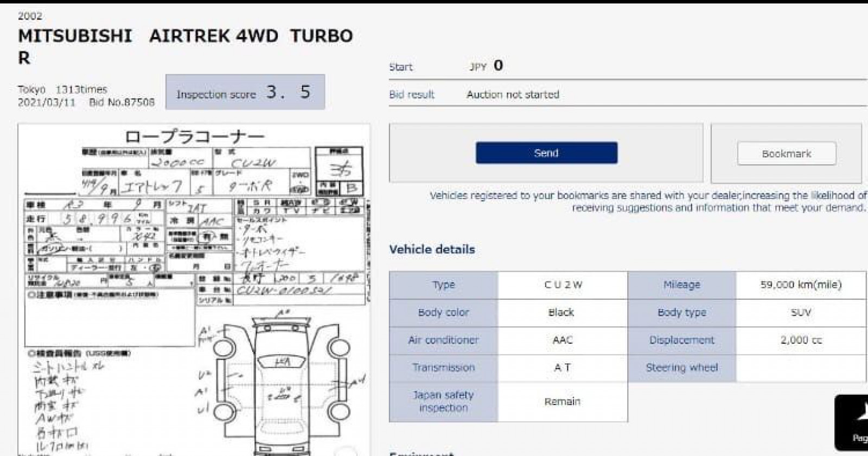Click the blue Send button
Image resolution: width=868 pixels, height=456 pixels.
(546, 153)
